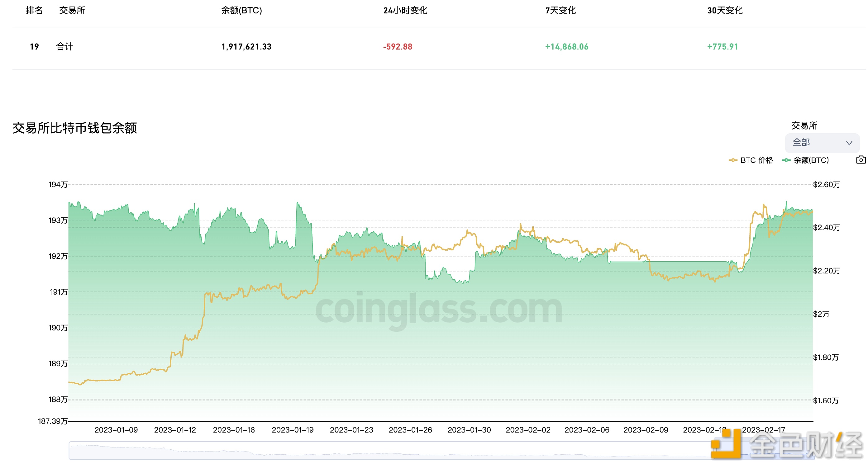Sort by 30天变化 column header
868x464 pixels.
tap(725, 11)
